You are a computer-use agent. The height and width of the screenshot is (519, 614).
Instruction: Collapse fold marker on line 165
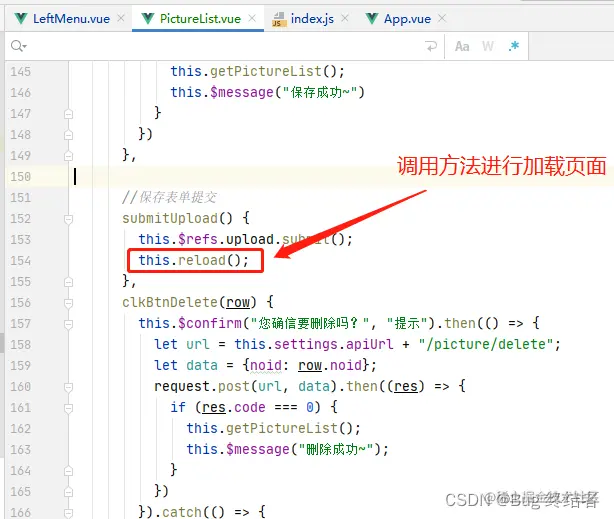pos(69,492)
